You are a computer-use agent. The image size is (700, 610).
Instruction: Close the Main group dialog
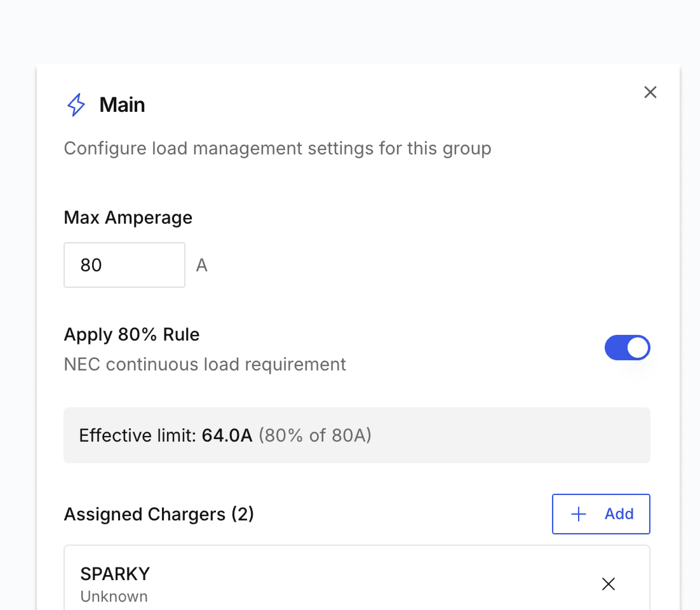click(x=650, y=92)
